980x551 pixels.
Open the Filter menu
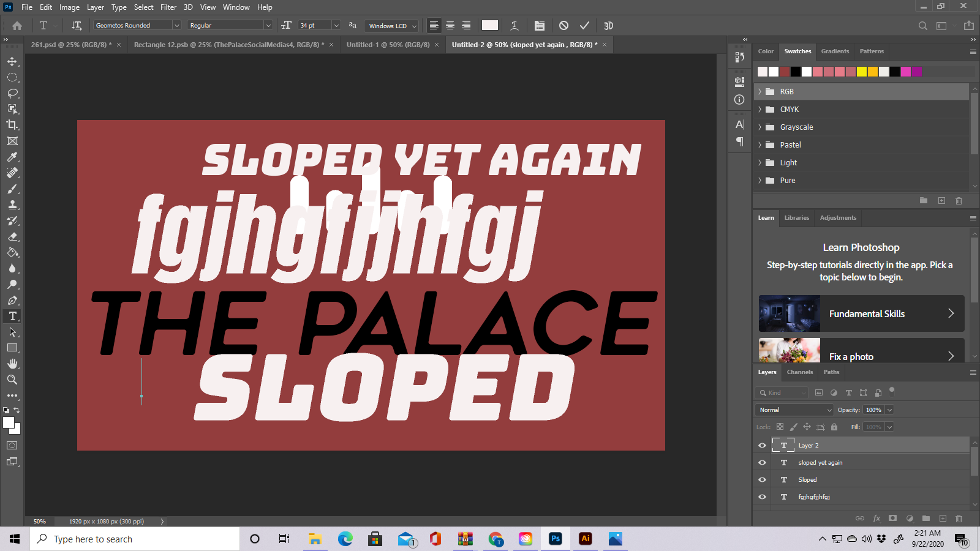pos(168,7)
